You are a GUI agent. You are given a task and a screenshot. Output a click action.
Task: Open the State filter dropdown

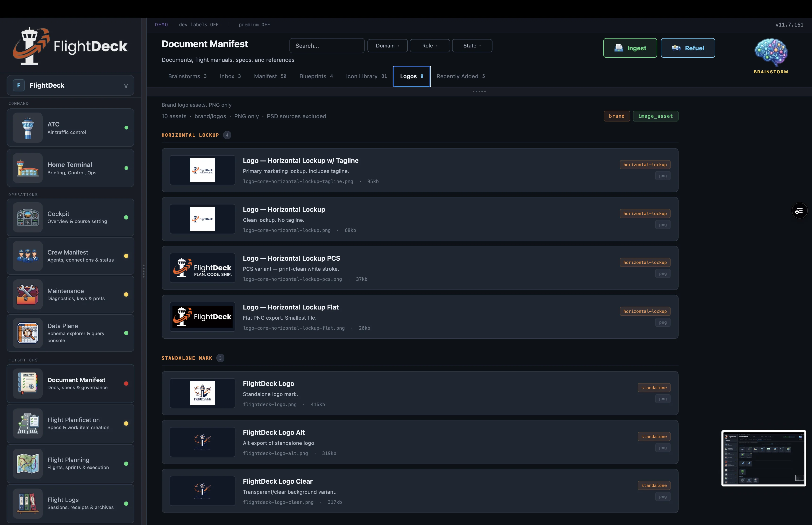click(472, 45)
